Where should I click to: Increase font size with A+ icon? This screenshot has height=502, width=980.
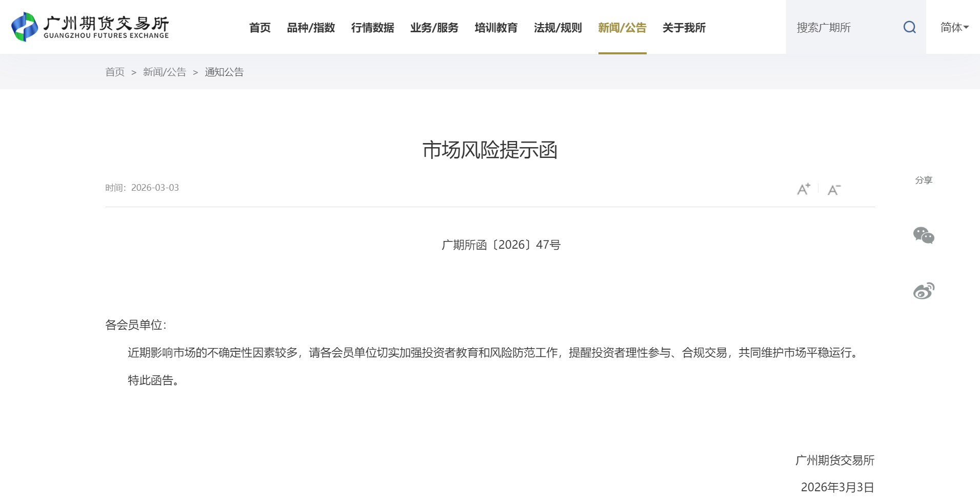[x=804, y=189]
